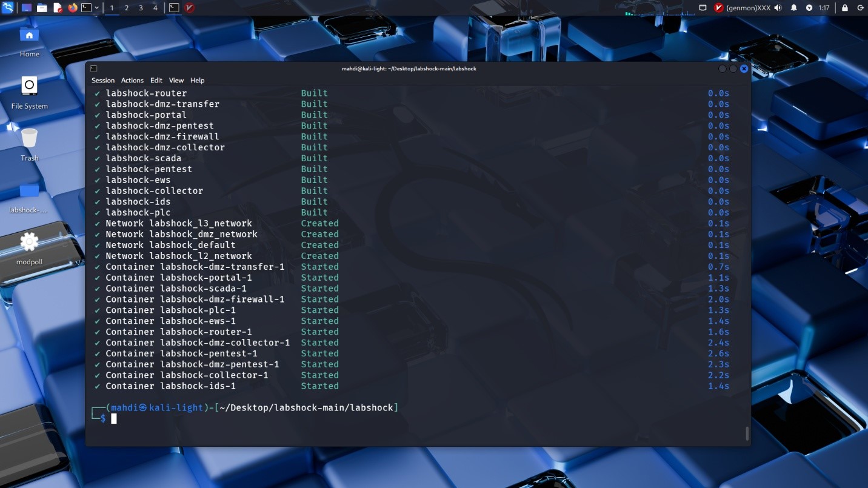Open the file manager from the panel
Screen dimensions: 868x488
click(42, 8)
